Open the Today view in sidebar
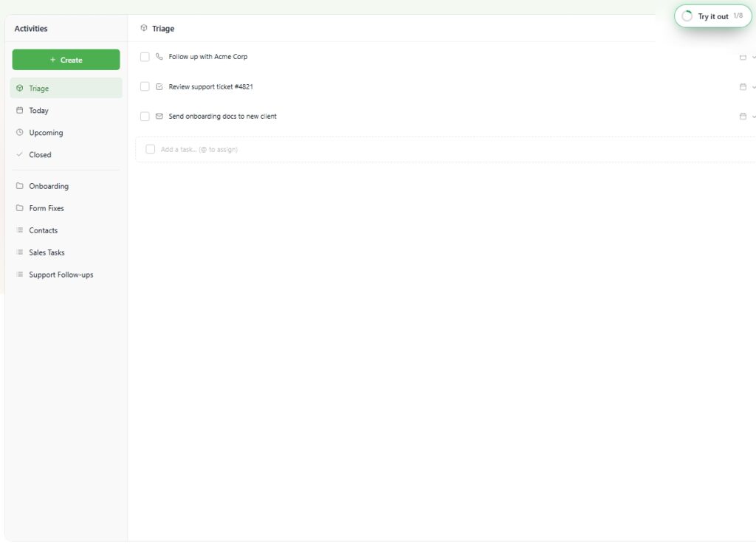756x544 pixels. pyautogui.click(x=66, y=110)
